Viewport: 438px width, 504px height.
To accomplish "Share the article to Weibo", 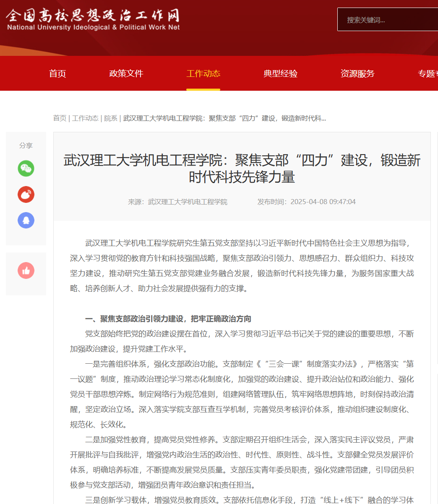I will (x=26, y=194).
